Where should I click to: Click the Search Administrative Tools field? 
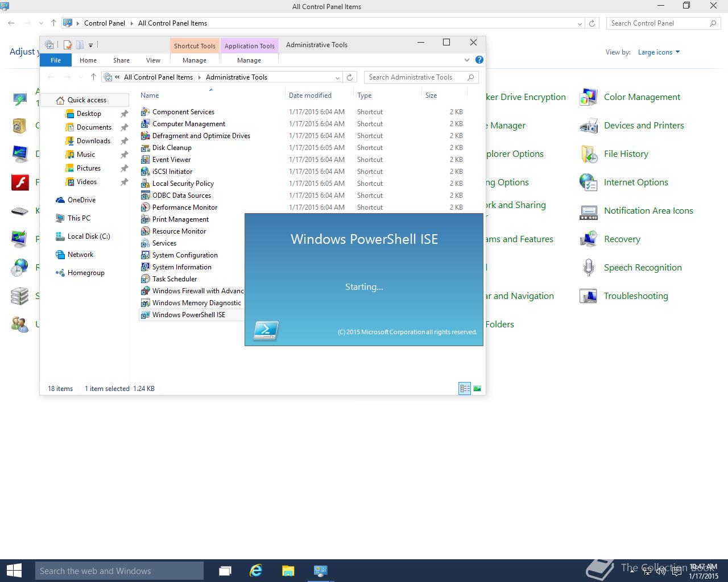point(421,77)
